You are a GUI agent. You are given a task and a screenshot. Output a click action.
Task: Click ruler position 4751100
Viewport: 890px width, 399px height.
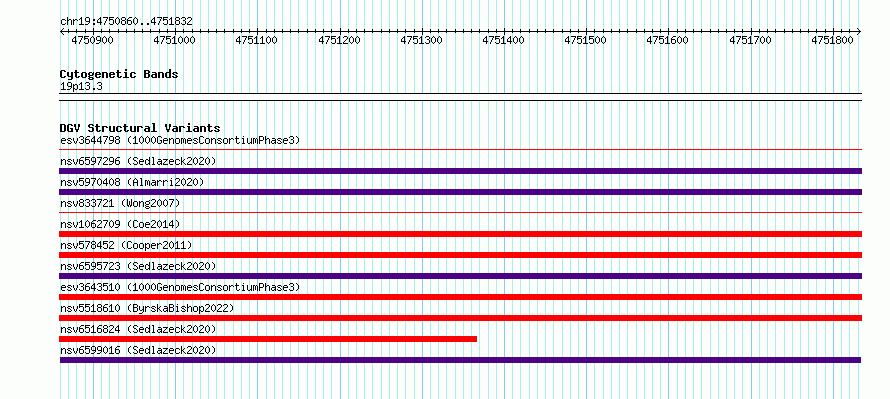coord(257,40)
